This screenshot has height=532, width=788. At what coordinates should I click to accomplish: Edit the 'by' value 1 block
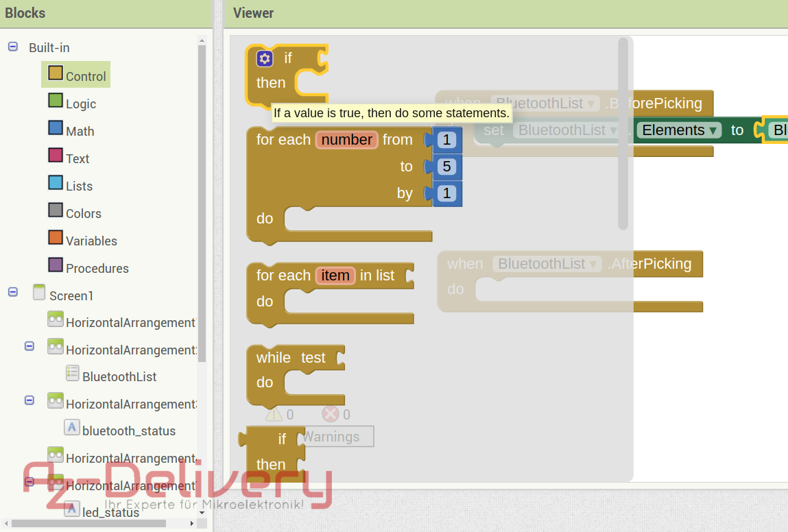446,193
